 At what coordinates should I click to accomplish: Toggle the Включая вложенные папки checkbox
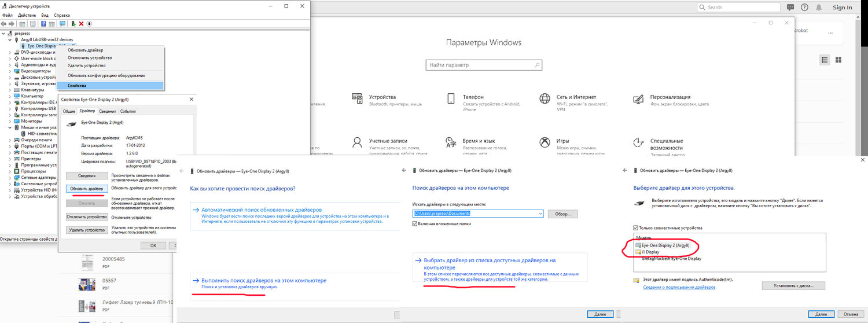(x=415, y=223)
